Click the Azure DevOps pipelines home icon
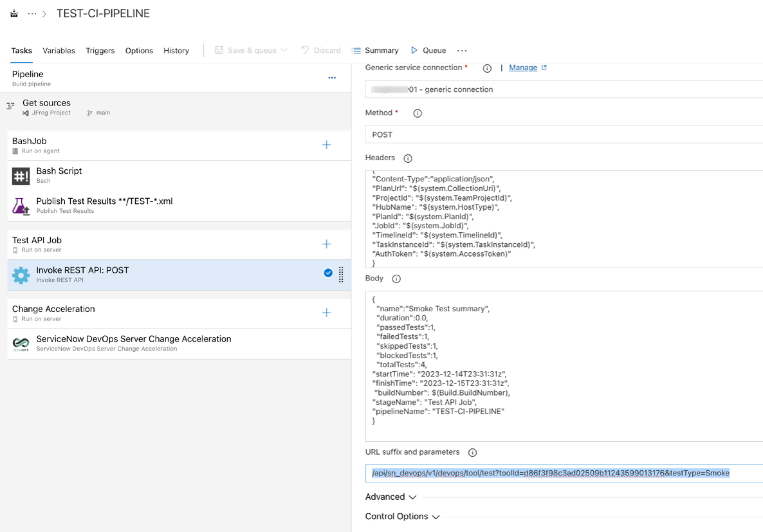The image size is (763, 532). click(x=14, y=14)
